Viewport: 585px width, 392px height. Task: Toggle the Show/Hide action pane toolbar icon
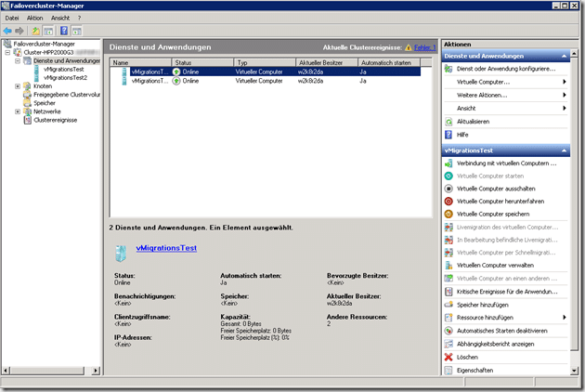[x=77, y=31]
